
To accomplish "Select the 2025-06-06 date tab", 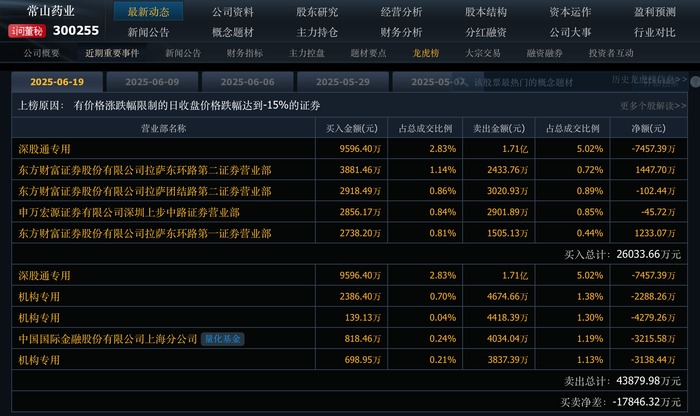I will pyautogui.click(x=247, y=82).
